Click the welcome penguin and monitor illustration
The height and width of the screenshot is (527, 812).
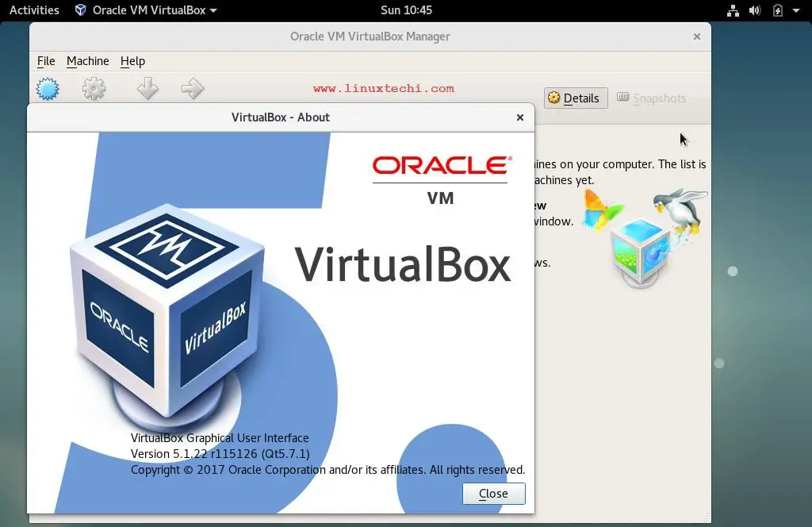click(644, 238)
